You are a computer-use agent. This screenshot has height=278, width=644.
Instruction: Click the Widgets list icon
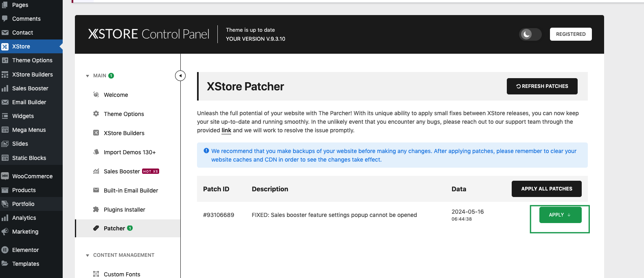point(5,116)
